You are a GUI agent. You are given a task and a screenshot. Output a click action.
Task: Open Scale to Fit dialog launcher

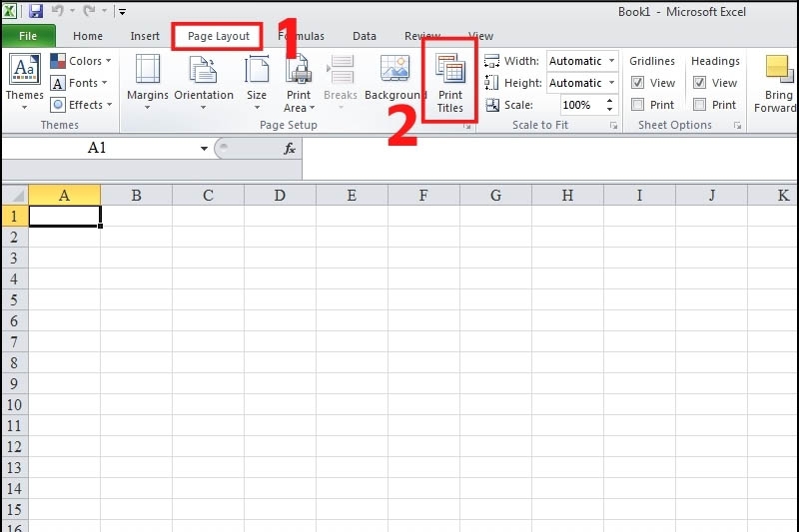click(x=613, y=126)
